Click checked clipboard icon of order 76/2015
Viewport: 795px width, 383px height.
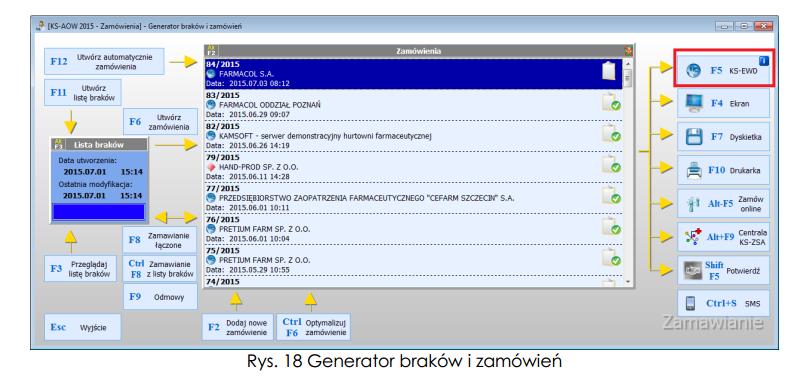611,227
